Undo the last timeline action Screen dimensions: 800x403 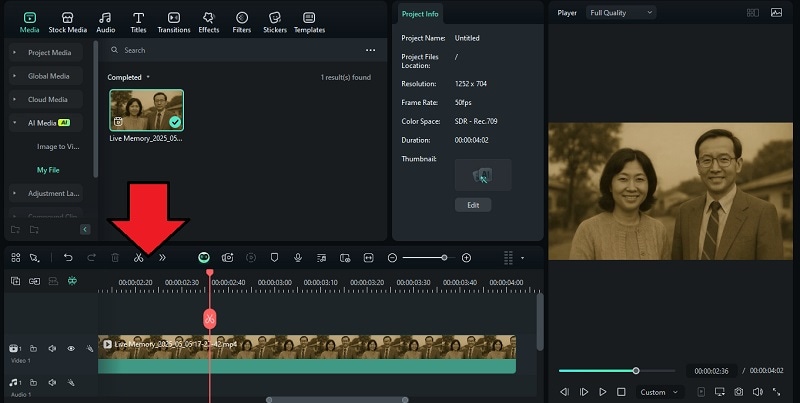tap(68, 258)
